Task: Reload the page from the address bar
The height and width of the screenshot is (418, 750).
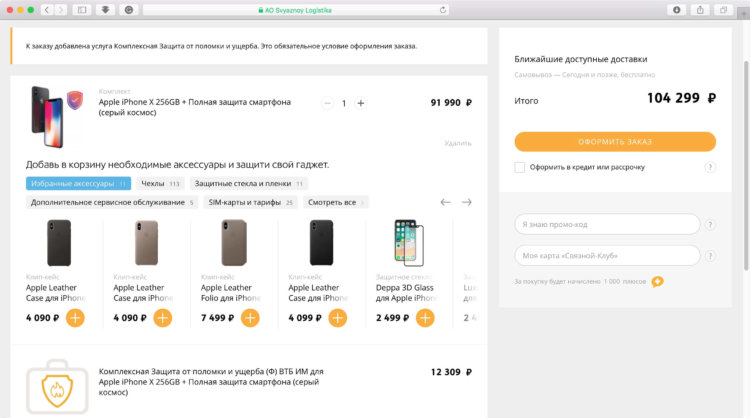Action: click(x=443, y=10)
